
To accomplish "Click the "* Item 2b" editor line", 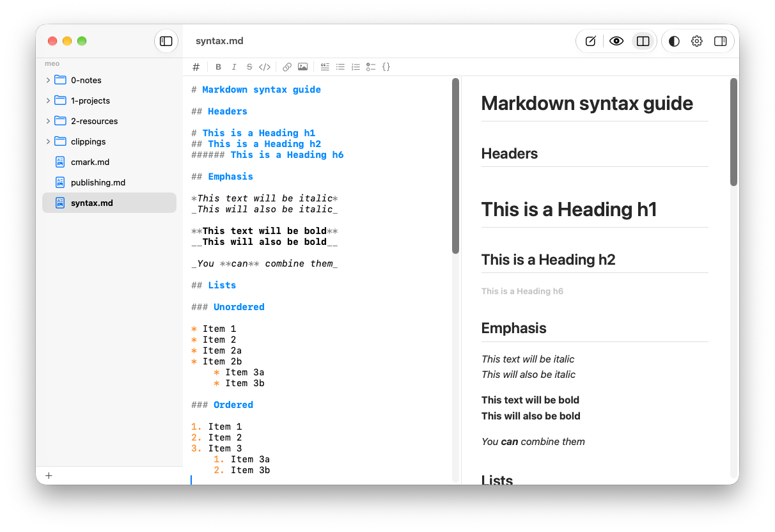I will pos(216,361).
